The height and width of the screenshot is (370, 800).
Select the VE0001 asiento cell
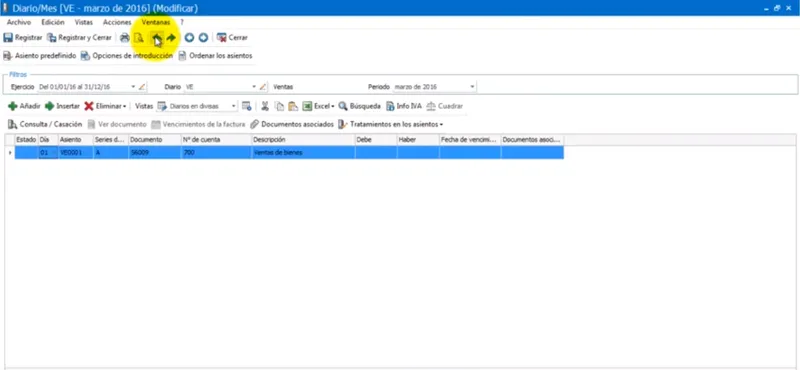75,152
